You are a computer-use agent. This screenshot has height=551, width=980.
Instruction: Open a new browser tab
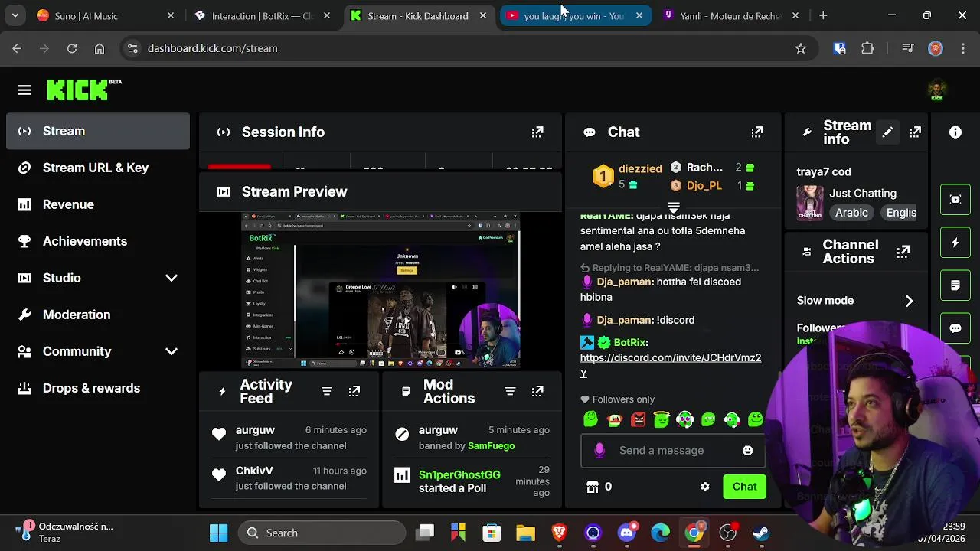click(823, 15)
